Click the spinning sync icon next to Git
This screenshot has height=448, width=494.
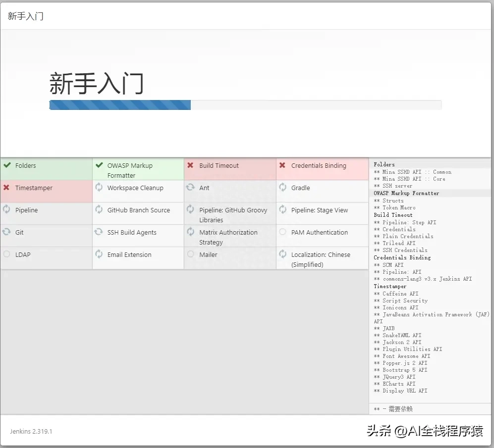click(6, 232)
